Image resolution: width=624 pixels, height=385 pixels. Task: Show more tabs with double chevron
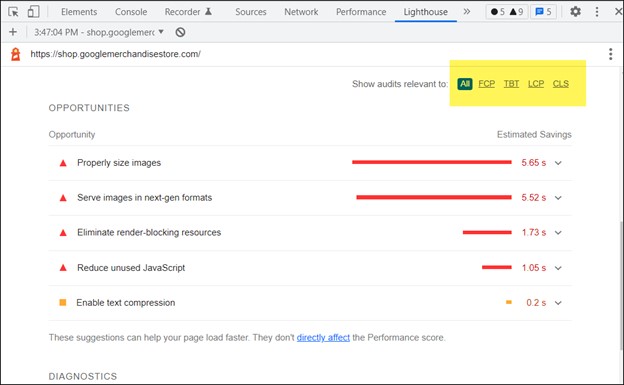click(467, 12)
